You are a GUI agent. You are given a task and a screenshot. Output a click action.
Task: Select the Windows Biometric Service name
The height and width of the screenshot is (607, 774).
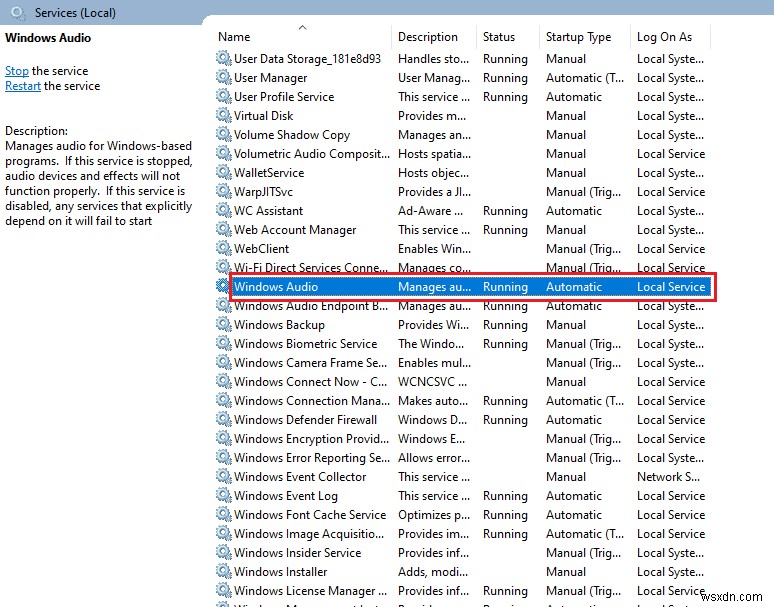[x=305, y=344]
